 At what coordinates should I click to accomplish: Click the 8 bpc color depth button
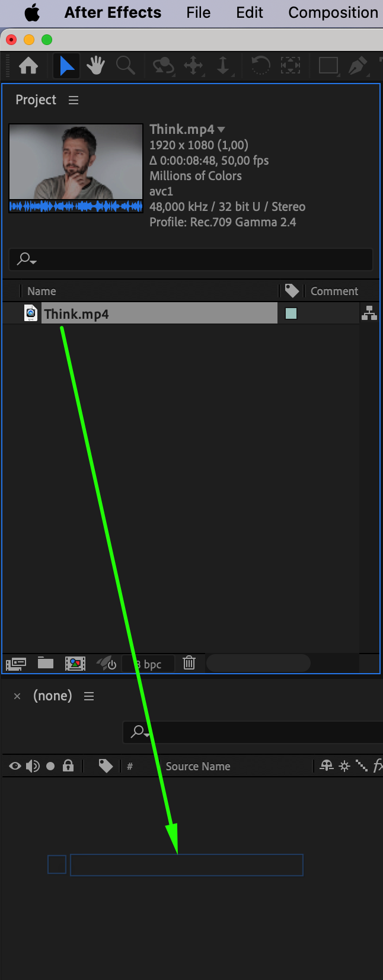pyautogui.click(x=148, y=664)
